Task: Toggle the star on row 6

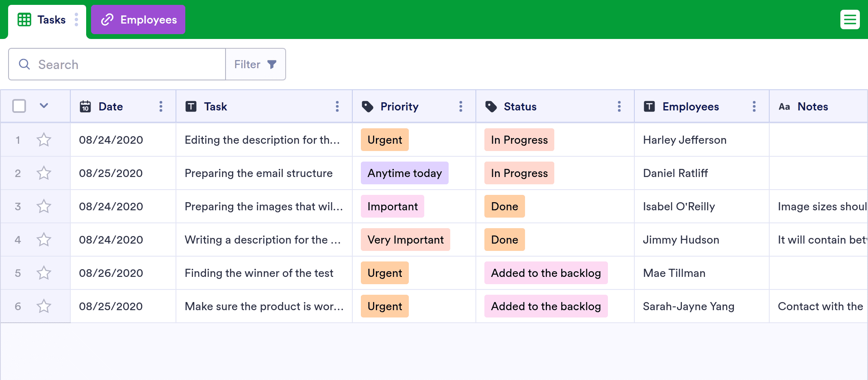Action: click(44, 307)
